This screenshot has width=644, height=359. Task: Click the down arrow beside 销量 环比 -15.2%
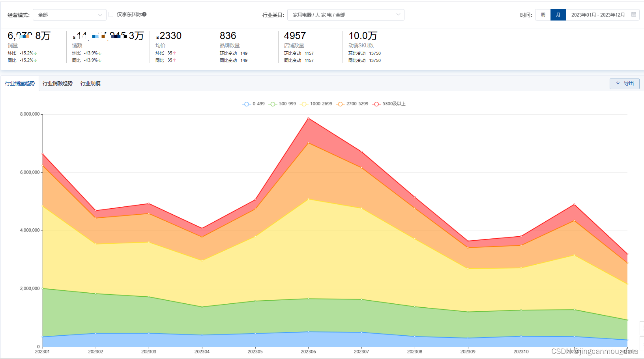(x=36, y=53)
